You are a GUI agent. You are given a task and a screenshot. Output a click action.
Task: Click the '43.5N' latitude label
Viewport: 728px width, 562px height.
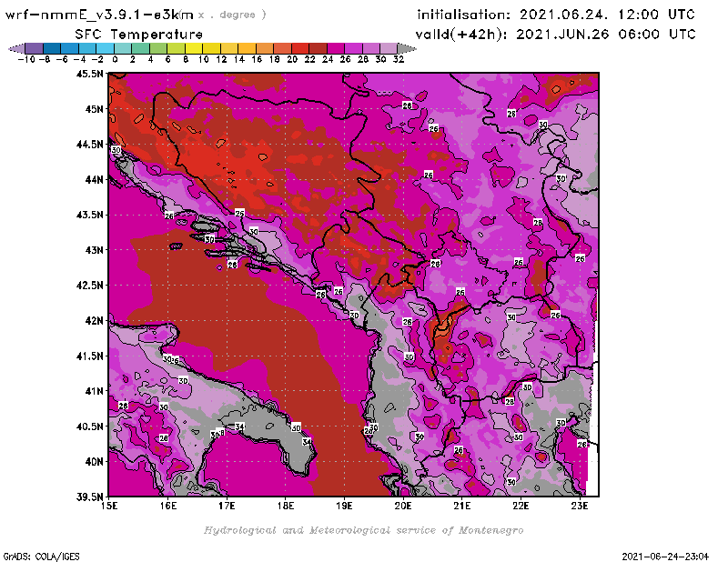89,215
